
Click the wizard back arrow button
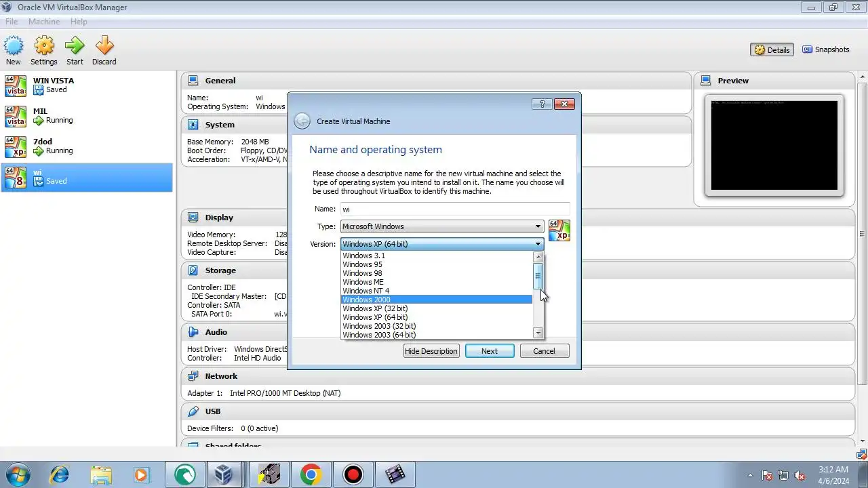pyautogui.click(x=302, y=121)
